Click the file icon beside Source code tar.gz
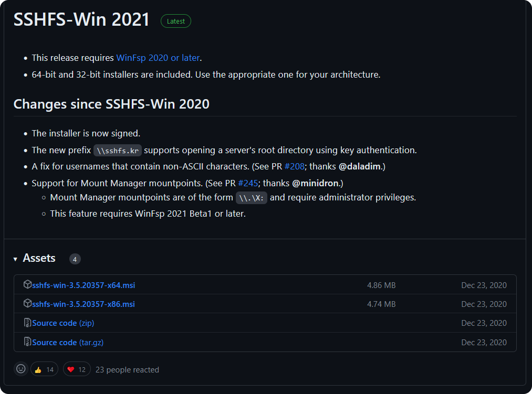The width and height of the screenshot is (532, 394). coord(27,342)
